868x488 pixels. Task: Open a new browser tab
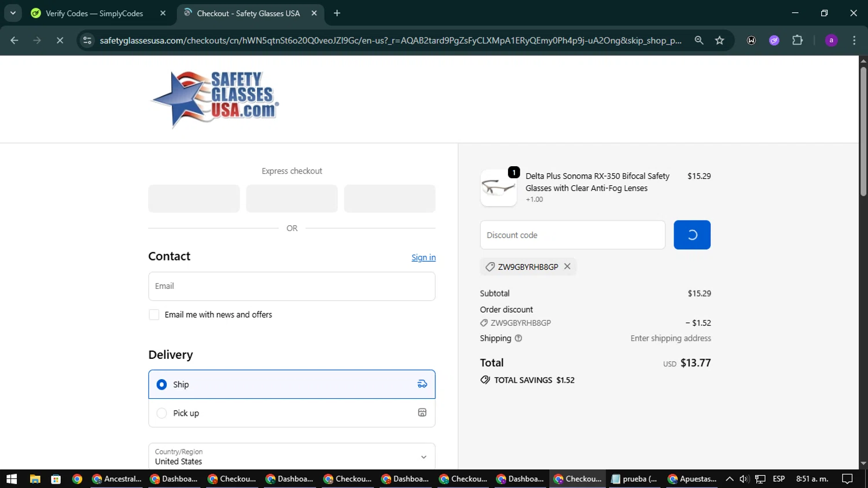[x=337, y=13]
